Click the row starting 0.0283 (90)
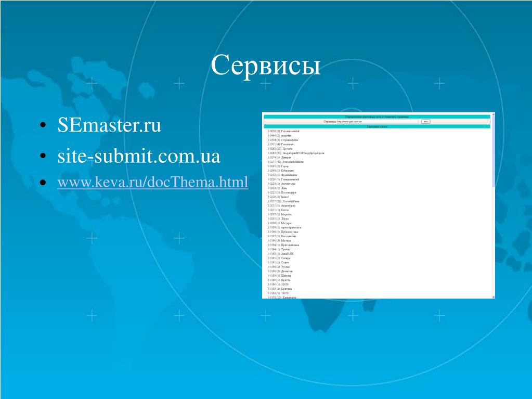This screenshot has width=532, height=399. coord(296,153)
